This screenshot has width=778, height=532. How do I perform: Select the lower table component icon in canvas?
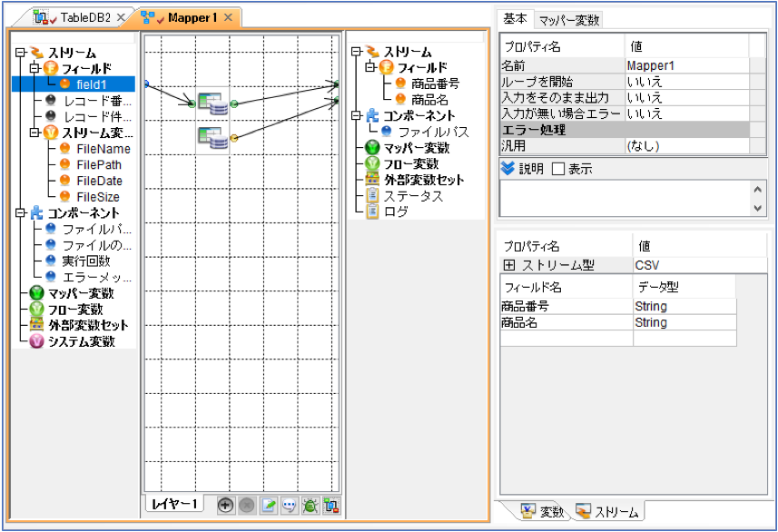[212, 137]
